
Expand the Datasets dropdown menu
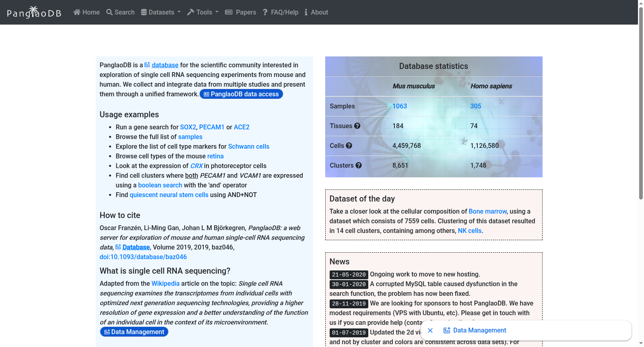(x=161, y=12)
